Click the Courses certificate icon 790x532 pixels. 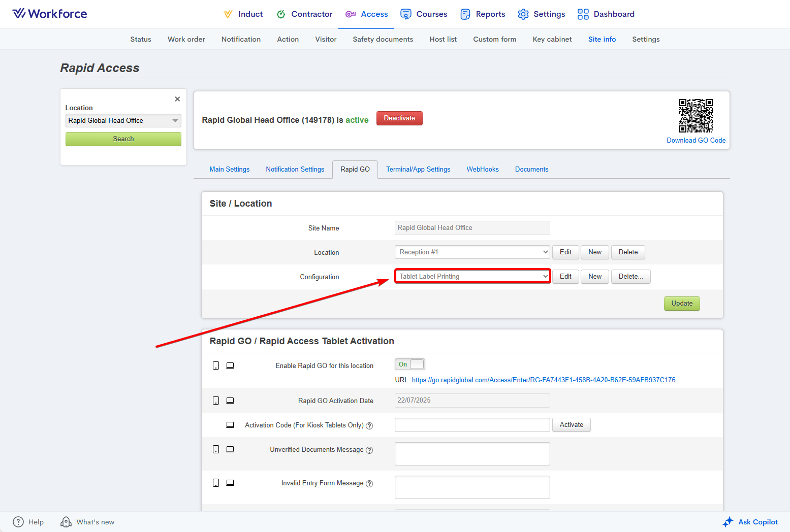[x=405, y=14]
